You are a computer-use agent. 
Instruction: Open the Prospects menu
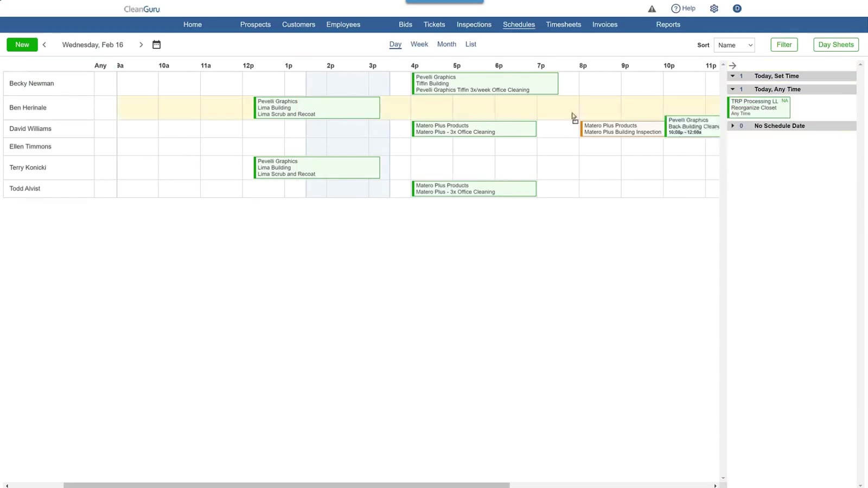(256, 24)
